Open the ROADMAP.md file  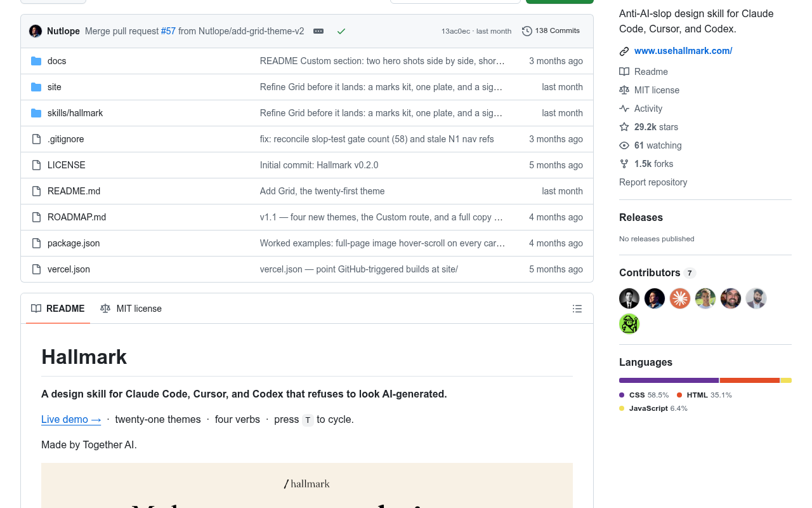(x=77, y=217)
